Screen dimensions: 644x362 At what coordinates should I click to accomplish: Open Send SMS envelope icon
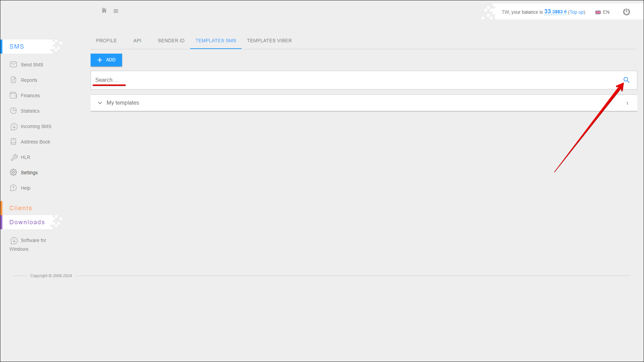pos(13,64)
